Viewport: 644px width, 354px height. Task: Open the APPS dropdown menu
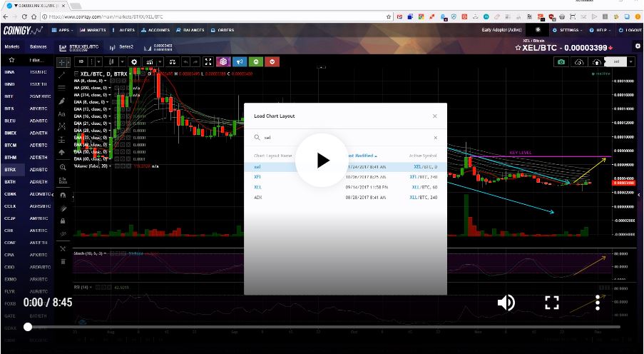pos(63,30)
